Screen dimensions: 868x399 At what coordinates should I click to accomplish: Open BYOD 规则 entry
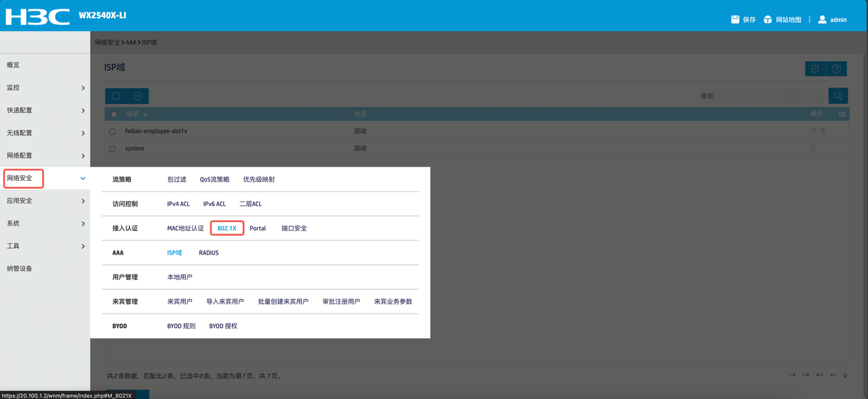point(181,326)
